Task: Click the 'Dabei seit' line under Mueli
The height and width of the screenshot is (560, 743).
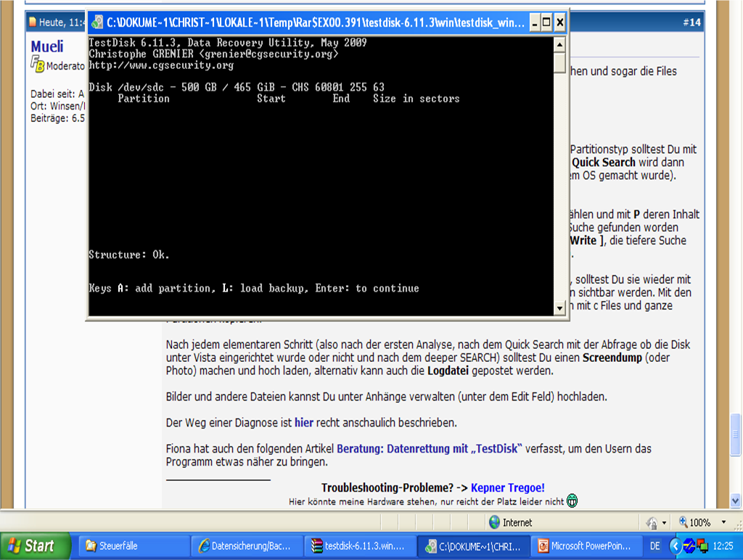Action: [57, 94]
